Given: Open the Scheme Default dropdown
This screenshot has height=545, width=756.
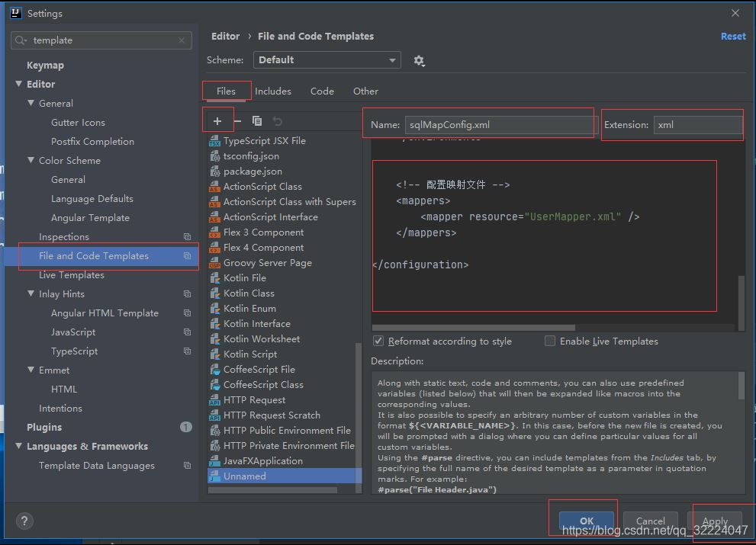Looking at the screenshot, I should click(328, 60).
